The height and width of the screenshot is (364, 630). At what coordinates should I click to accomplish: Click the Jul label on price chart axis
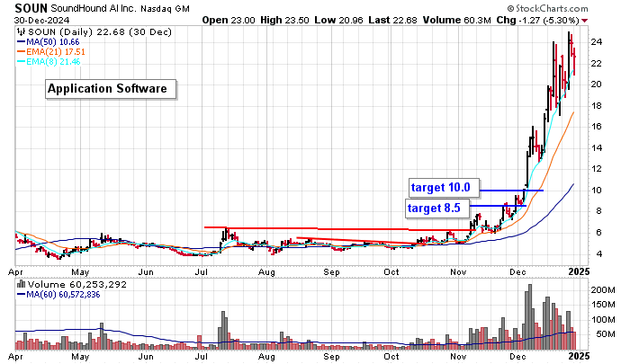pos(201,272)
